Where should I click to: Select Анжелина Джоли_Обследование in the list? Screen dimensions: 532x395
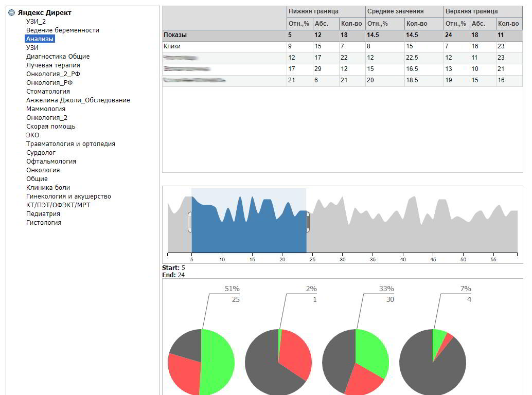pos(78,100)
